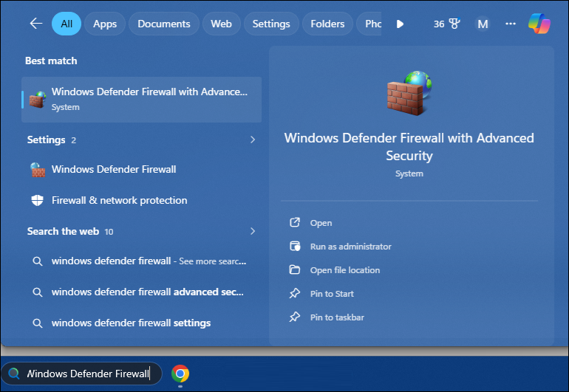Image resolution: width=569 pixels, height=392 pixels.
Task: Go back with the left arrow icon
Action: (x=36, y=24)
